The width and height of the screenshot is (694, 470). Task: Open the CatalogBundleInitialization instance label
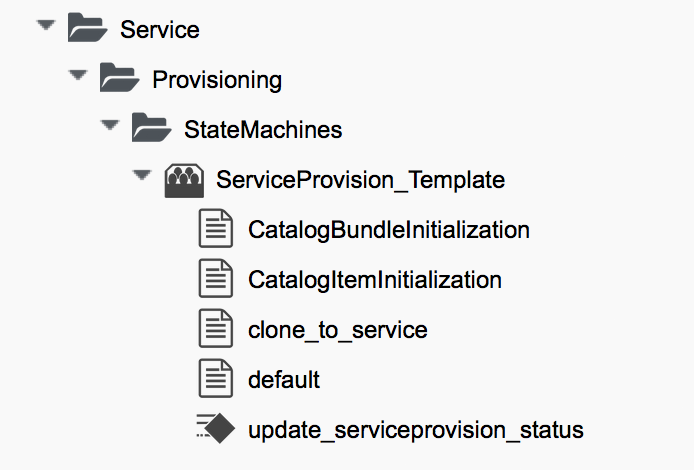(x=388, y=230)
